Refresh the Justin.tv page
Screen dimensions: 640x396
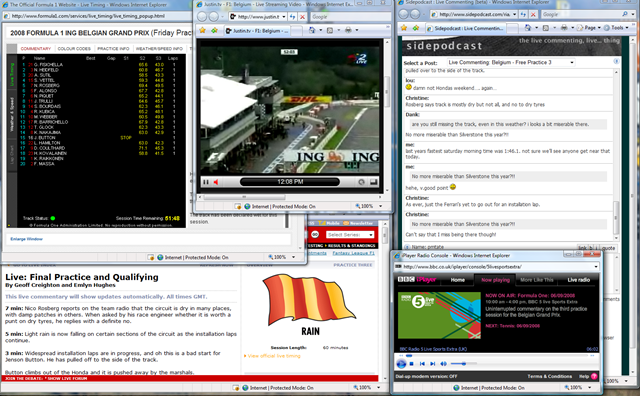point(293,17)
